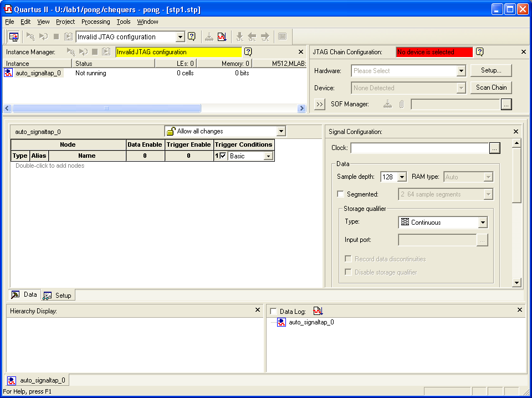
Task: Click the Clock input field
Action: point(419,148)
